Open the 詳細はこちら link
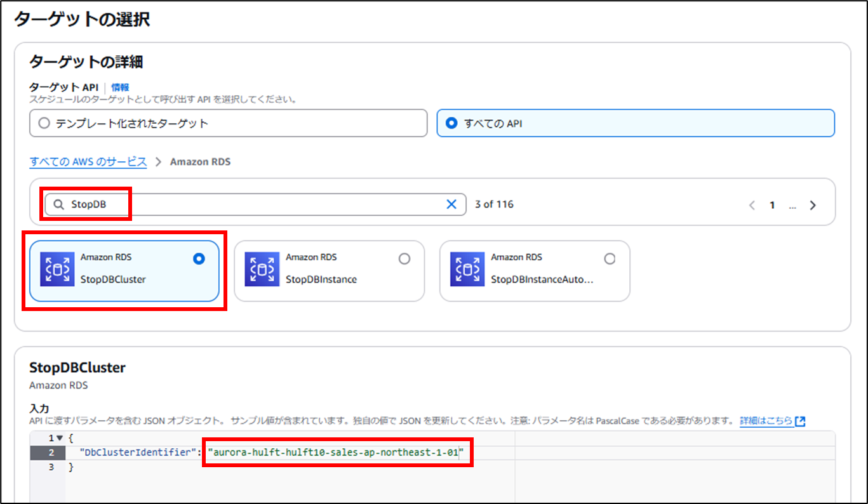This screenshot has height=504, width=868. click(x=766, y=421)
